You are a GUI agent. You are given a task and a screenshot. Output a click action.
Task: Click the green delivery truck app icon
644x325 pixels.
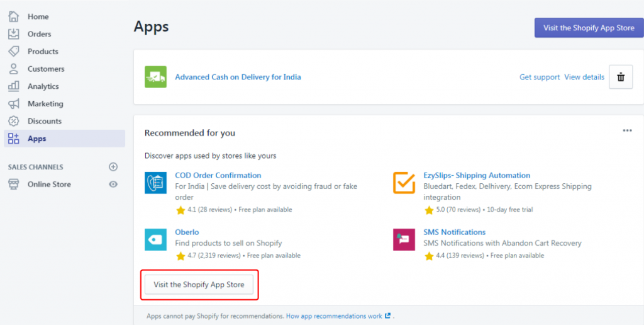156,77
